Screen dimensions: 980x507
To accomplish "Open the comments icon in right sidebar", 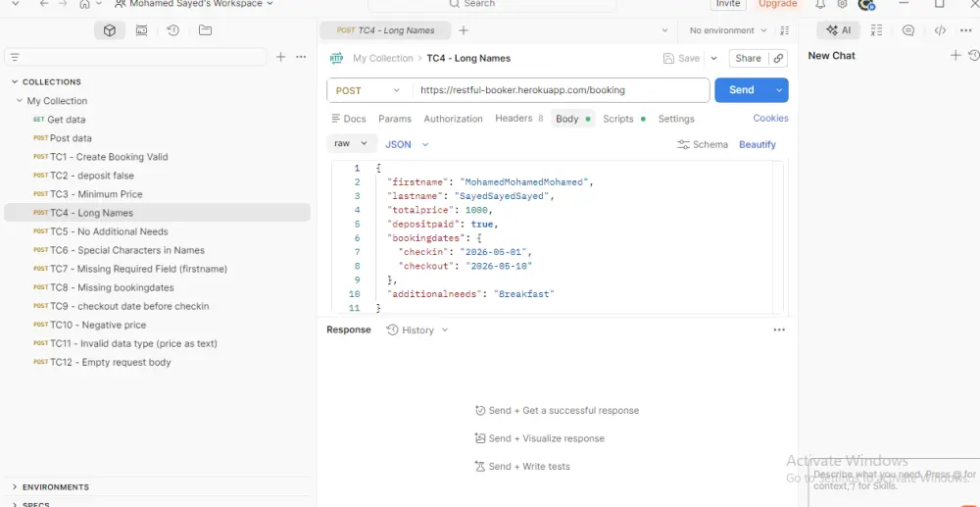I will [908, 30].
